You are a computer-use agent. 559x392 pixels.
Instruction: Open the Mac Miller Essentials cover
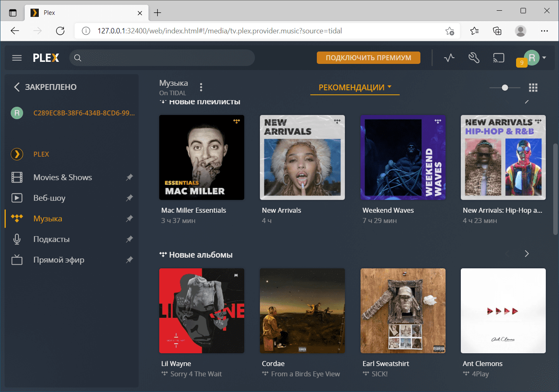(x=202, y=157)
